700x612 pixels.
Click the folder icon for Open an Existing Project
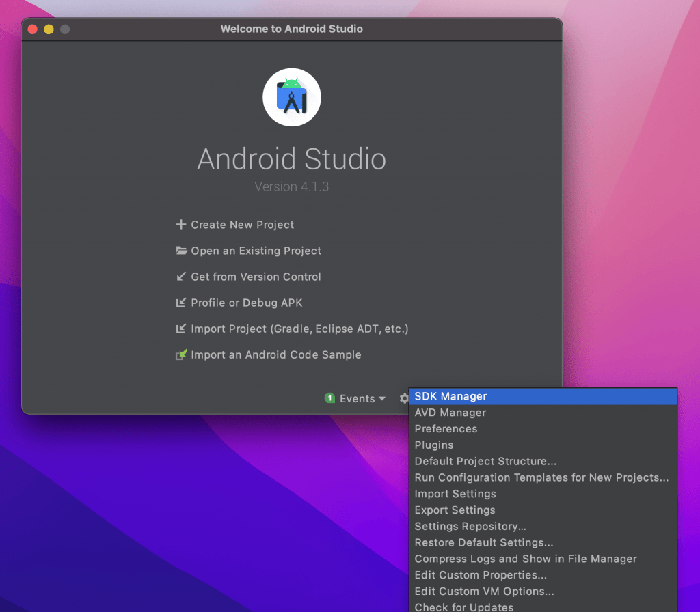[181, 251]
